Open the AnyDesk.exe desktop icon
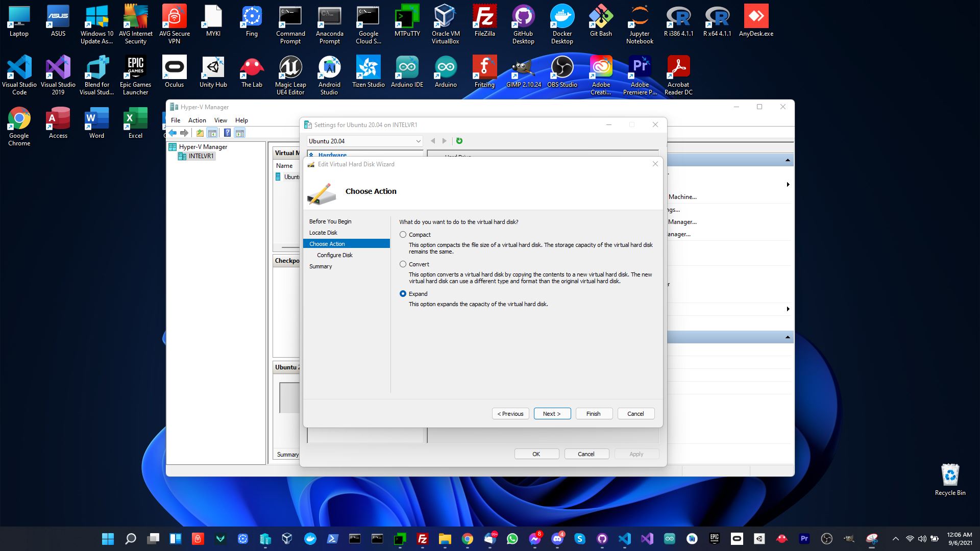 click(756, 20)
